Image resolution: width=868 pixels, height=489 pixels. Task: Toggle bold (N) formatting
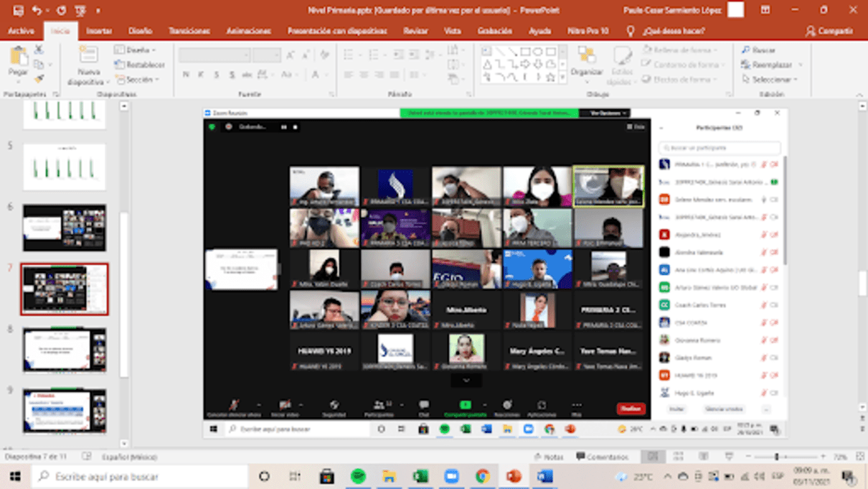[x=186, y=75]
